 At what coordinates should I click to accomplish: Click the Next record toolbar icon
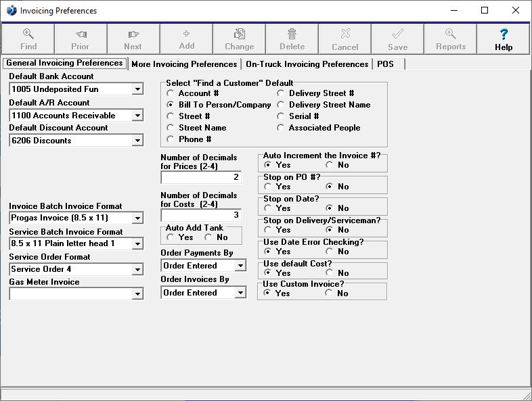(x=133, y=34)
